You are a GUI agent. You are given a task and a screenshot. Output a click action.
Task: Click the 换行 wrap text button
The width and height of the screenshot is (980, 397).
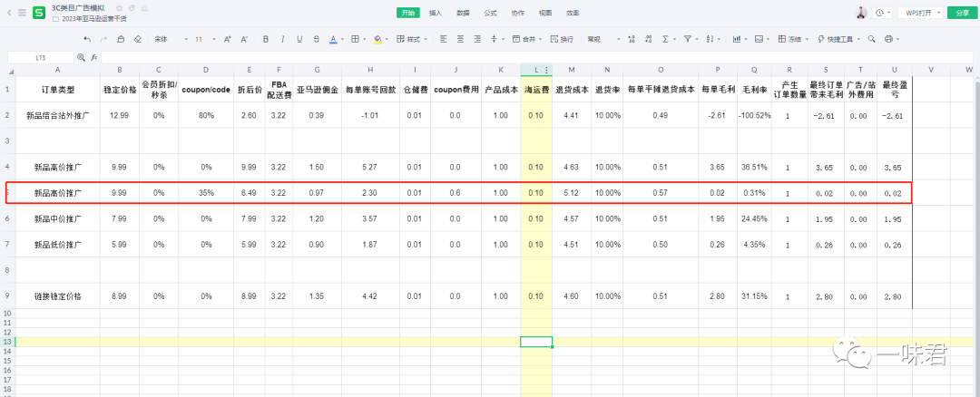tap(562, 40)
